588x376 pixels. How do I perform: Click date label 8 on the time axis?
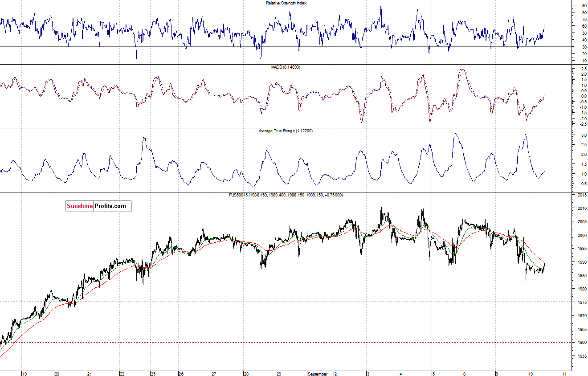tap(464, 374)
